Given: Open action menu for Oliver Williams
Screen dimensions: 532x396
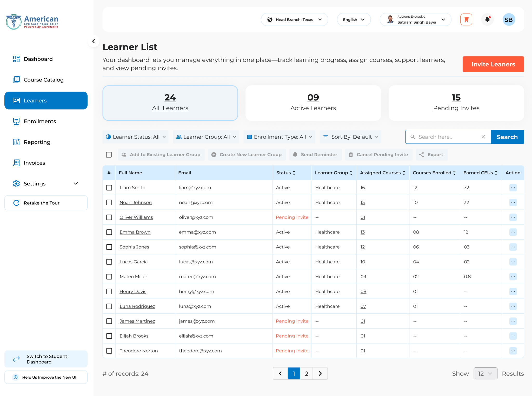Looking at the screenshot, I should (513, 217).
